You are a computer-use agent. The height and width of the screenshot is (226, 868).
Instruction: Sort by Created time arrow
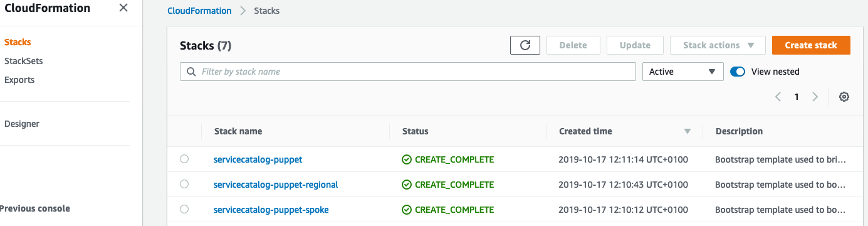pyautogui.click(x=688, y=131)
